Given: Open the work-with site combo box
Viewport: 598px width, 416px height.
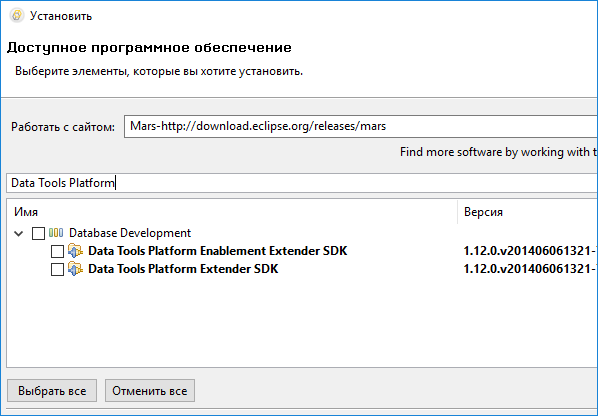Looking at the screenshot, I should click(x=361, y=126).
